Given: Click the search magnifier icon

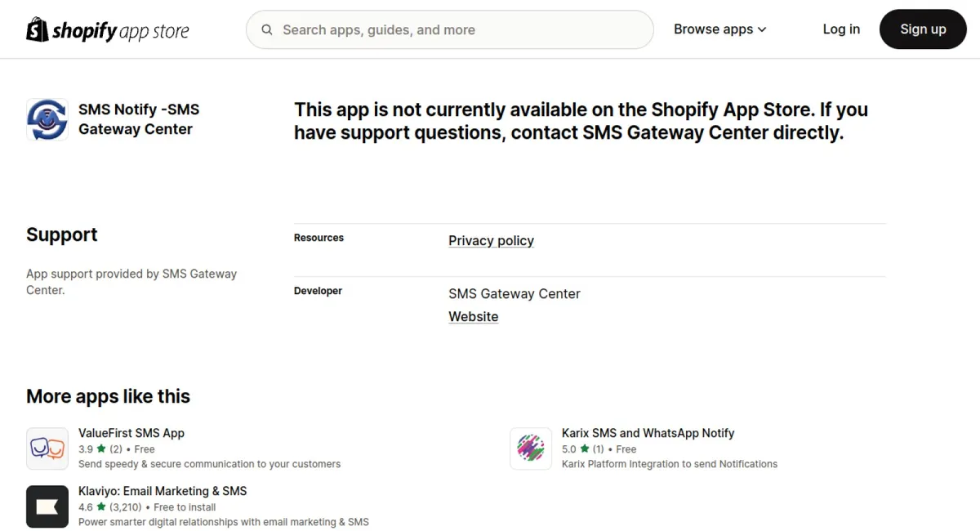Looking at the screenshot, I should 267,30.
